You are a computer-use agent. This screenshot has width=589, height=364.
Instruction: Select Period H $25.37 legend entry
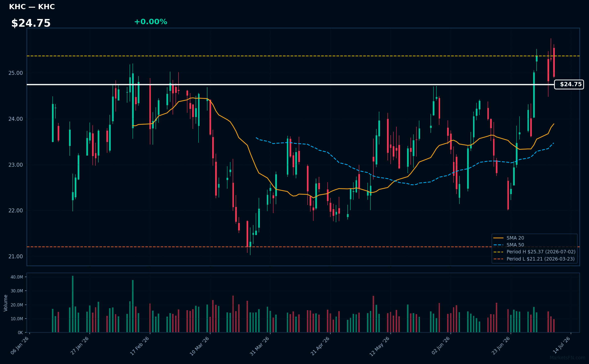534,252
